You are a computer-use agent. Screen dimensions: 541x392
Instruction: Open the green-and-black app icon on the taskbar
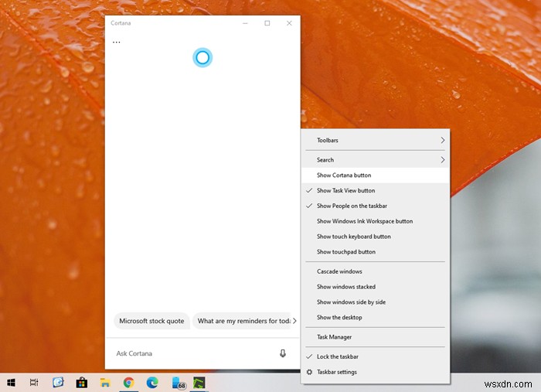[x=199, y=383]
